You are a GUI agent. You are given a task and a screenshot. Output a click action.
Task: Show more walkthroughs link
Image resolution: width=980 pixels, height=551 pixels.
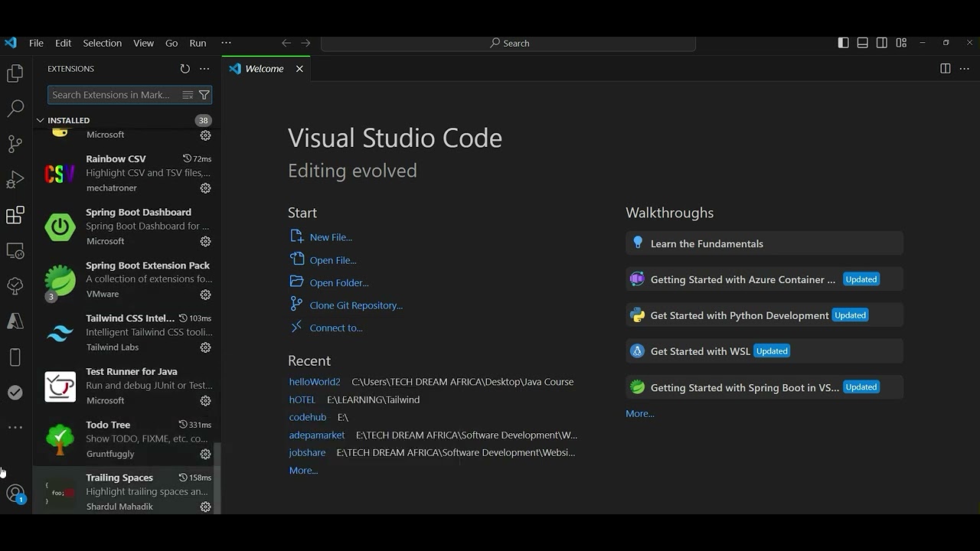point(640,413)
